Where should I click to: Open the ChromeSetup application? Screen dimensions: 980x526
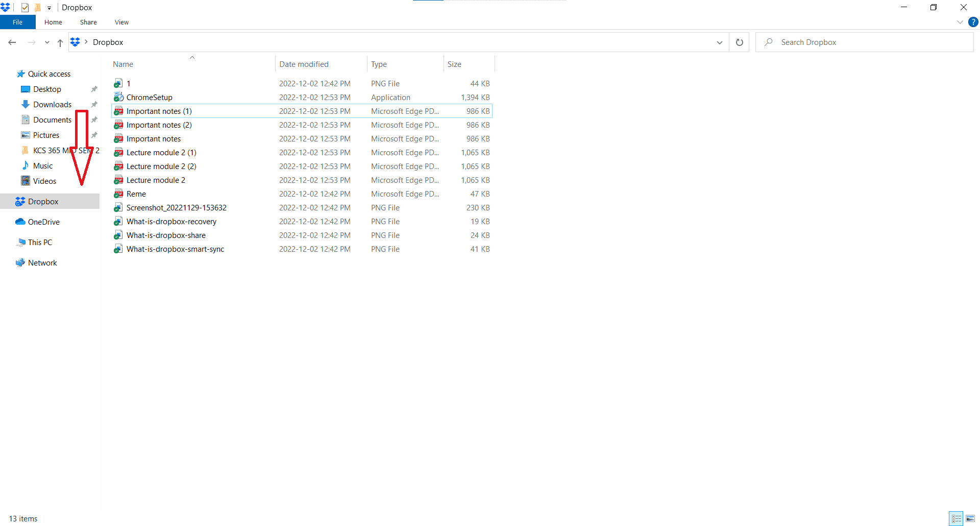pos(150,97)
